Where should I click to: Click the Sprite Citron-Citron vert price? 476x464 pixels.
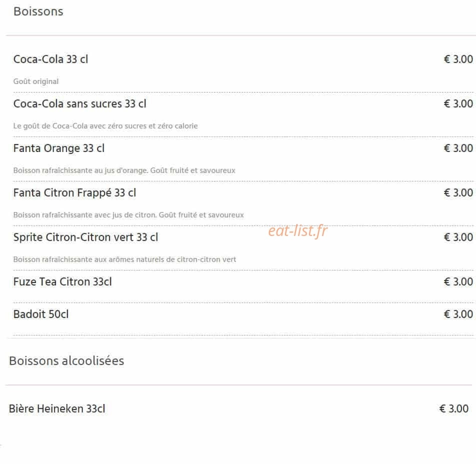click(458, 237)
